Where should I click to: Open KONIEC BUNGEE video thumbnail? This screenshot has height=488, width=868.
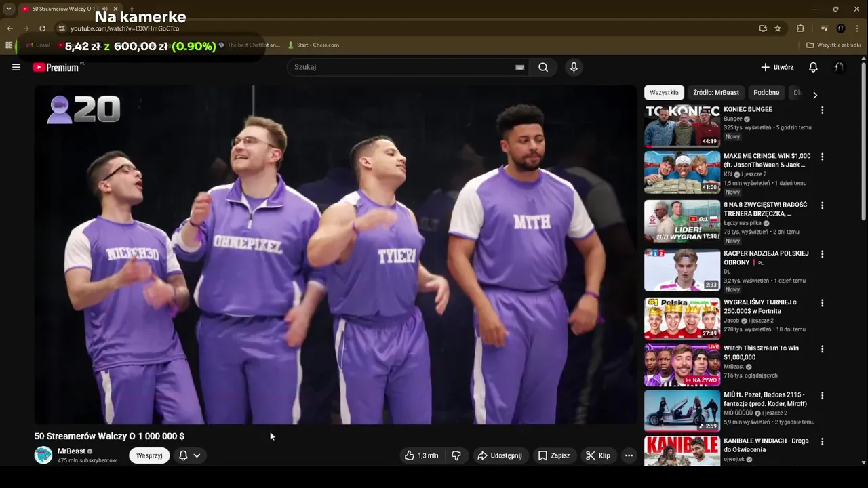pos(682,127)
